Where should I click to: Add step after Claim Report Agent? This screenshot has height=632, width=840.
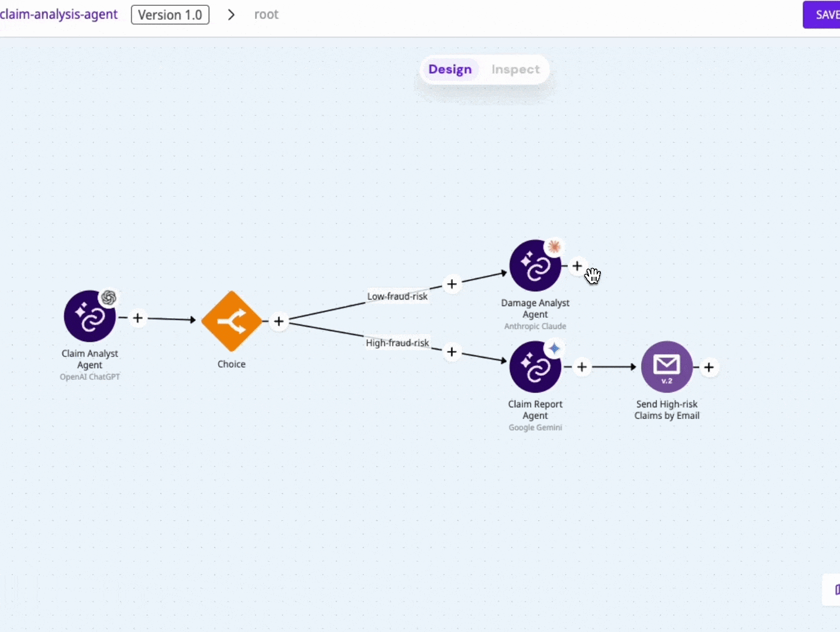(581, 367)
